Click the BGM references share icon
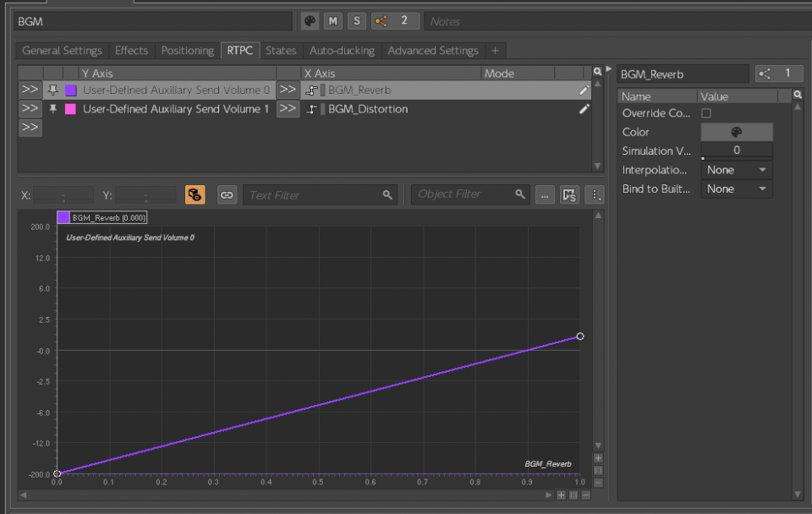This screenshot has height=514, width=812. (x=383, y=20)
